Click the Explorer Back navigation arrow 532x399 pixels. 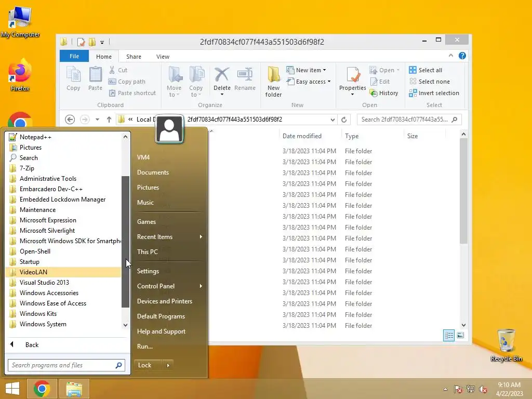(70, 119)
